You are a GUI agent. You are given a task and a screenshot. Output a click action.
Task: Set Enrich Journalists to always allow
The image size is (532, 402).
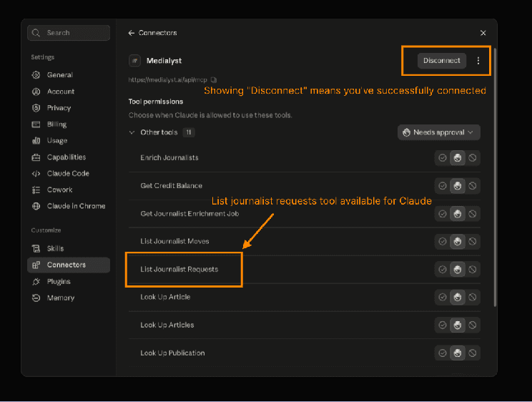point(443,158)
